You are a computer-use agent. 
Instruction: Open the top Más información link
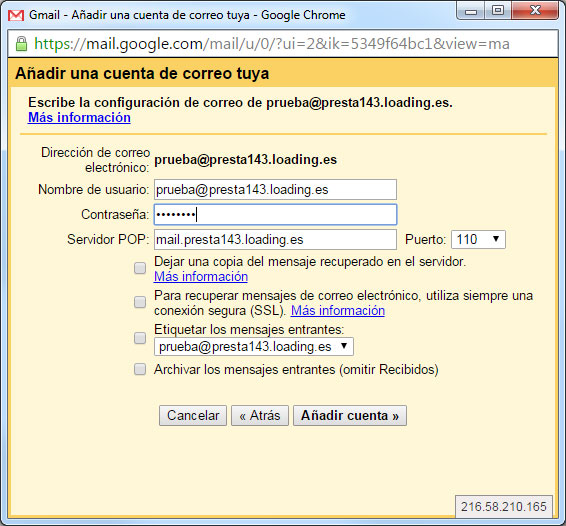[79, 118]
